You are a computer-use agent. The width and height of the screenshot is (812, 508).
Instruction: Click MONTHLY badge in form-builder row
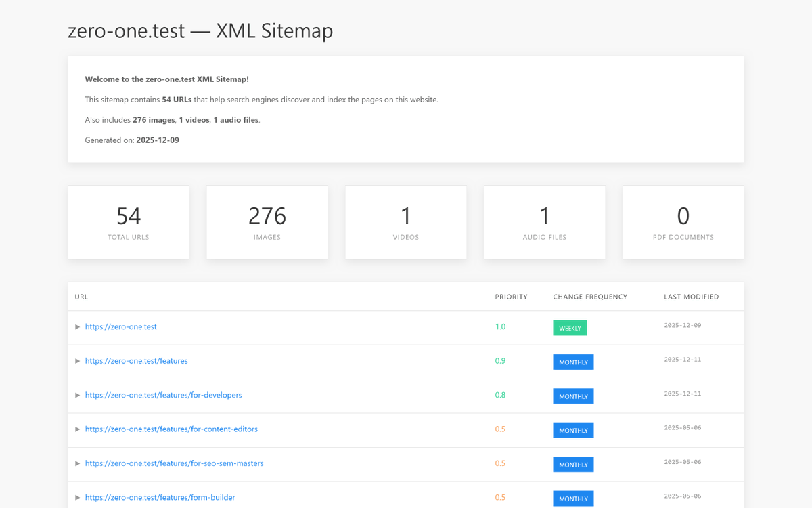coord(573,499)
